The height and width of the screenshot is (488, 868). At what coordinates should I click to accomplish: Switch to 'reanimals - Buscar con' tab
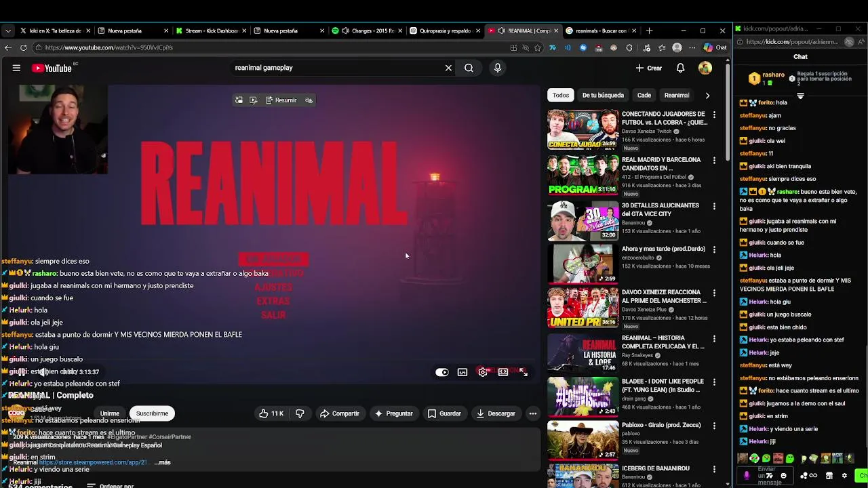coord(600,30)
